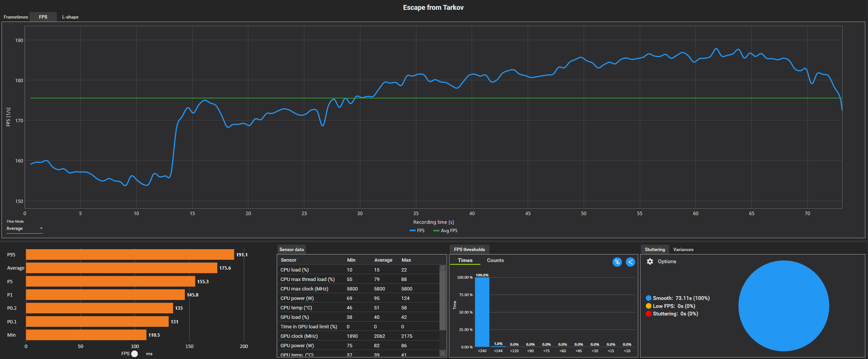This screenshot has width=868, height=359.
Task: Click the Min column header in sensor table
Action: (x=351, y=260)
